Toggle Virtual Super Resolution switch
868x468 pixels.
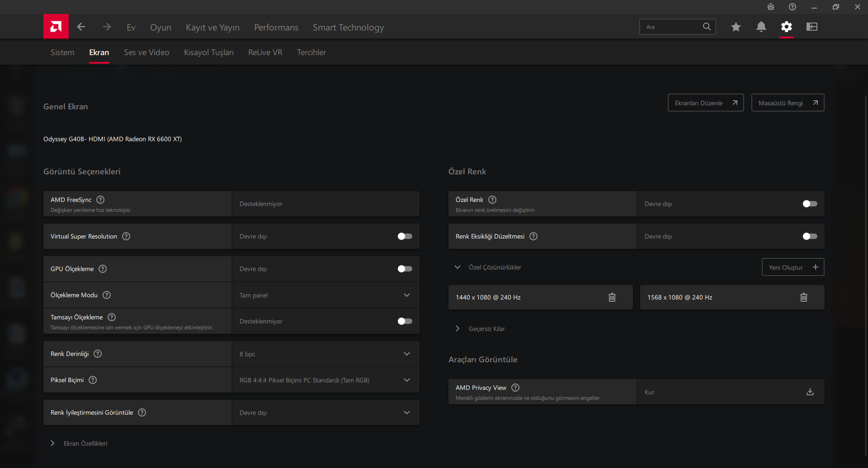click(405, 236)
